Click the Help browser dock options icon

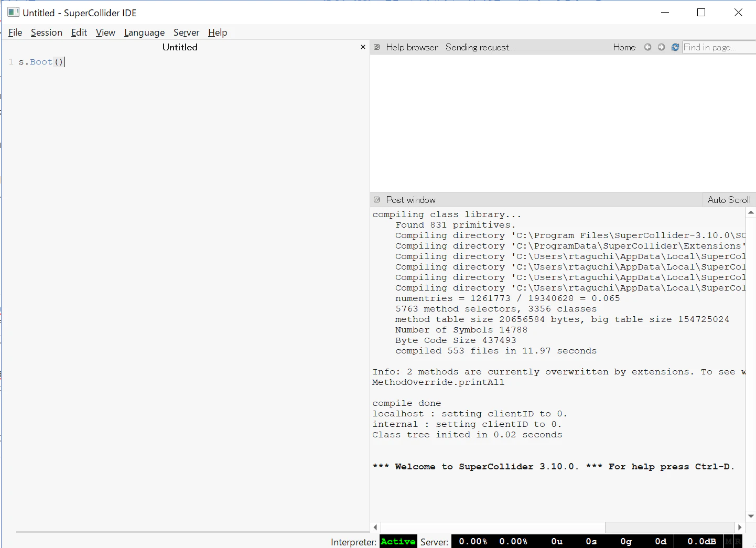[376, 47]
